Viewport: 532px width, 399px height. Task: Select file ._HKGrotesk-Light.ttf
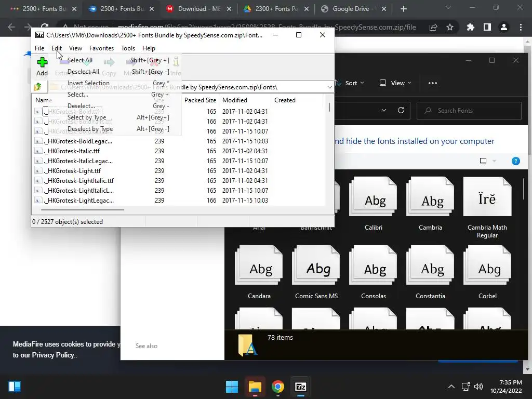click(x=72, y=170)
